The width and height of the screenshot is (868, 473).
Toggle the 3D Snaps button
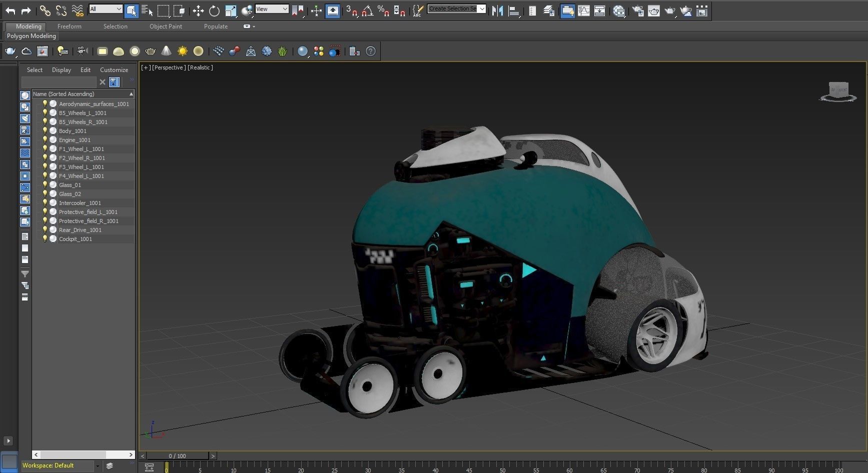point(352,10)
